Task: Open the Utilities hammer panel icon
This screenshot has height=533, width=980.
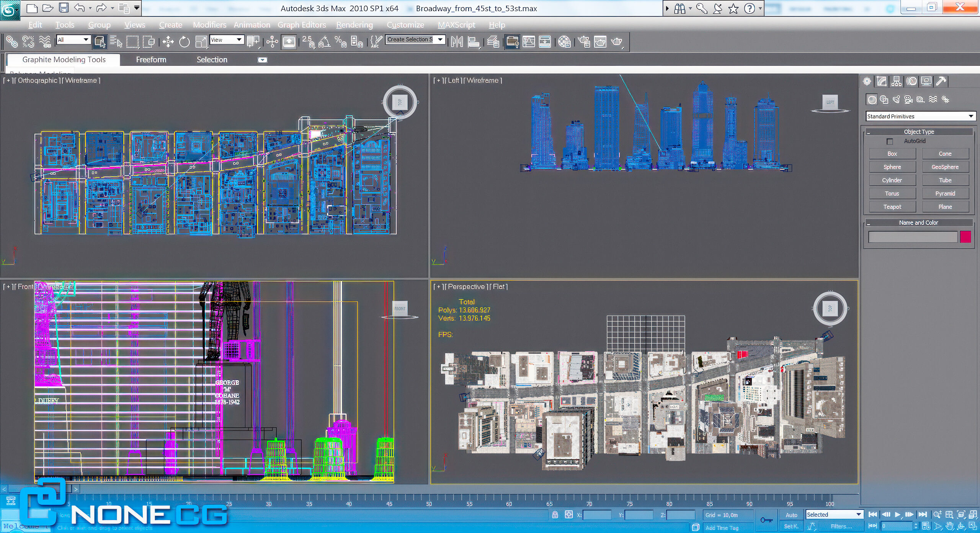Action: 941,81
